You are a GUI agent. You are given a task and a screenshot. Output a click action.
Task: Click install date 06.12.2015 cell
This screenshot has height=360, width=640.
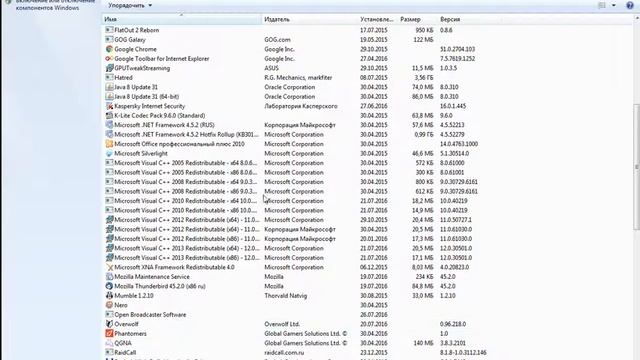[x=373, y=267]
